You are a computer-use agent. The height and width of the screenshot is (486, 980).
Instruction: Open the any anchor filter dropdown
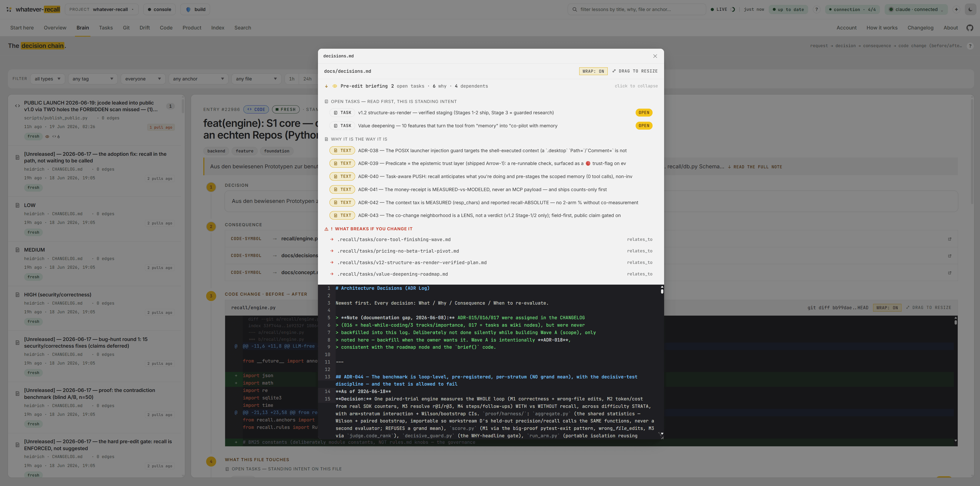tap(198, 79)
